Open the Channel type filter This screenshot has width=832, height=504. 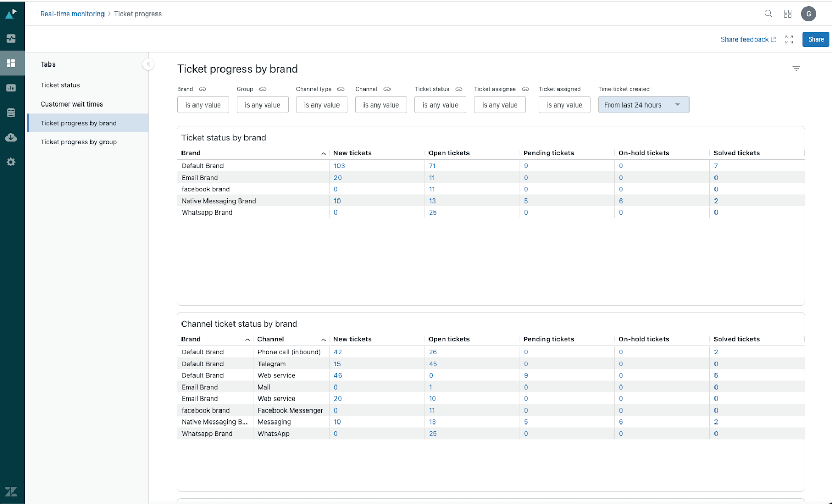[x=321, y=105]
